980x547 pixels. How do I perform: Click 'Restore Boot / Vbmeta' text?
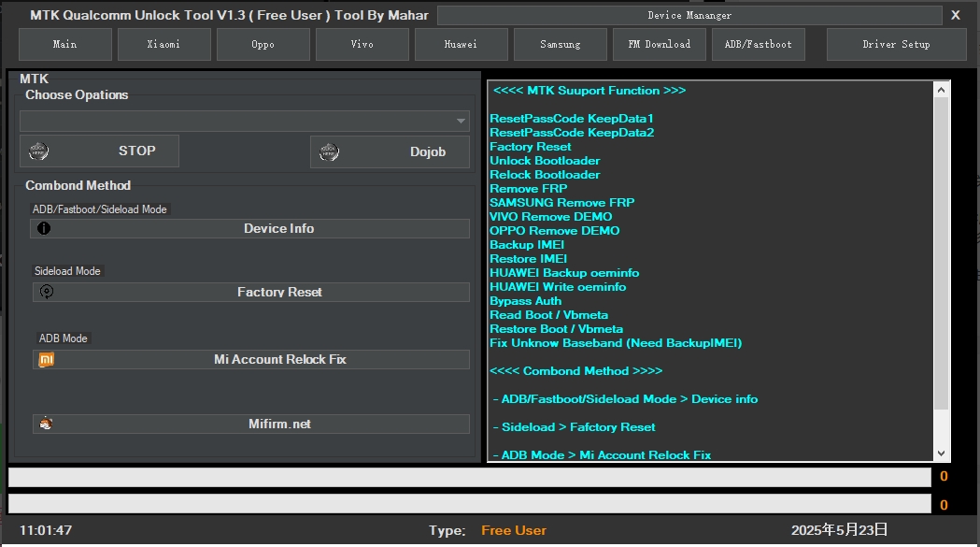pos(556,328)
